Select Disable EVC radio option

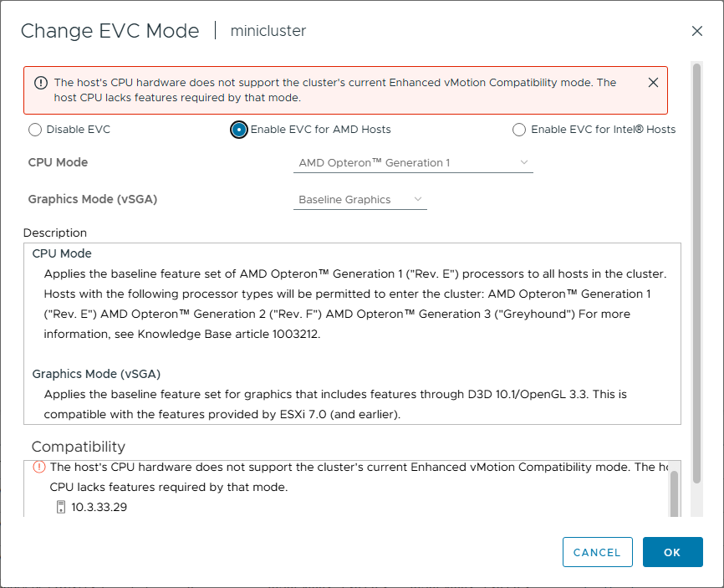coord(34,130)
